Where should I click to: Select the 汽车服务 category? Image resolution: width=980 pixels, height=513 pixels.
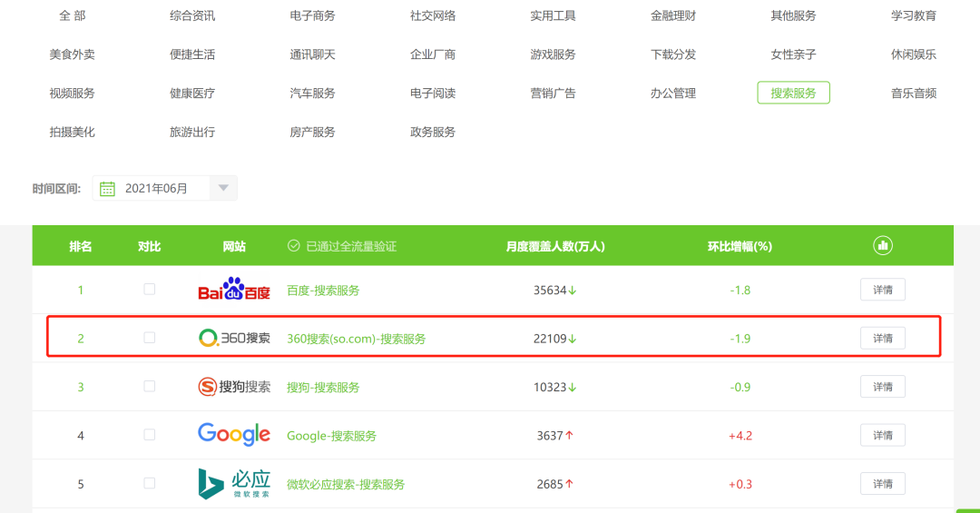coord(312,94)
